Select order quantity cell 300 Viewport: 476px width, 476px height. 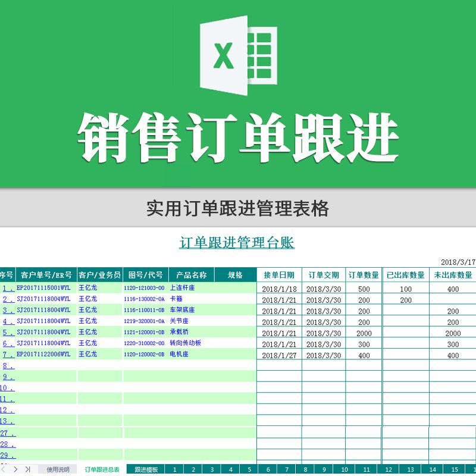(x=364, y=345)
